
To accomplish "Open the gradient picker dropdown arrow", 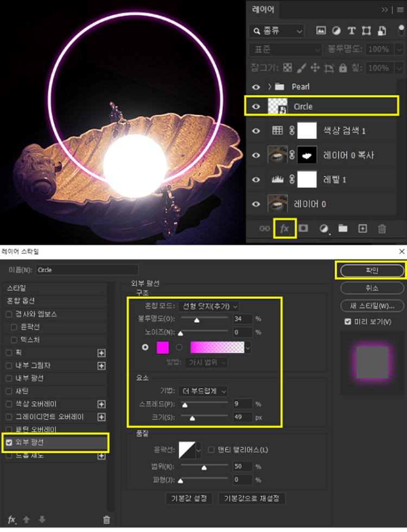I will [248, 347].
